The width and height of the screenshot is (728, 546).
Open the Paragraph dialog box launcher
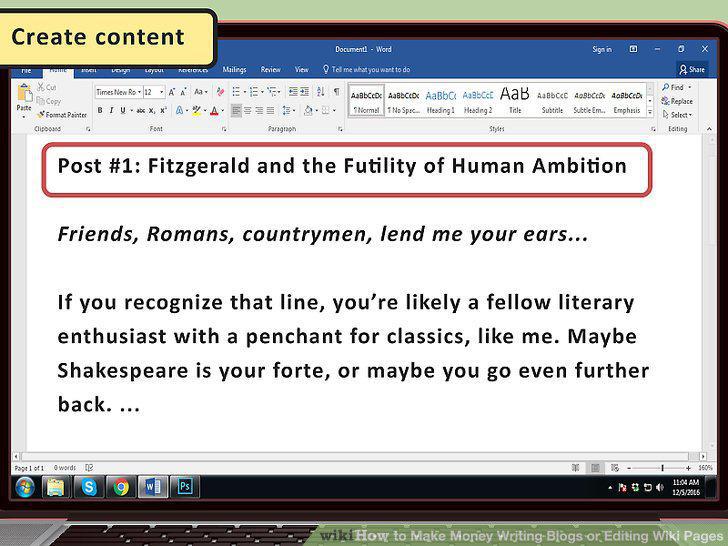pyautogui.click(x=340, y=129)
